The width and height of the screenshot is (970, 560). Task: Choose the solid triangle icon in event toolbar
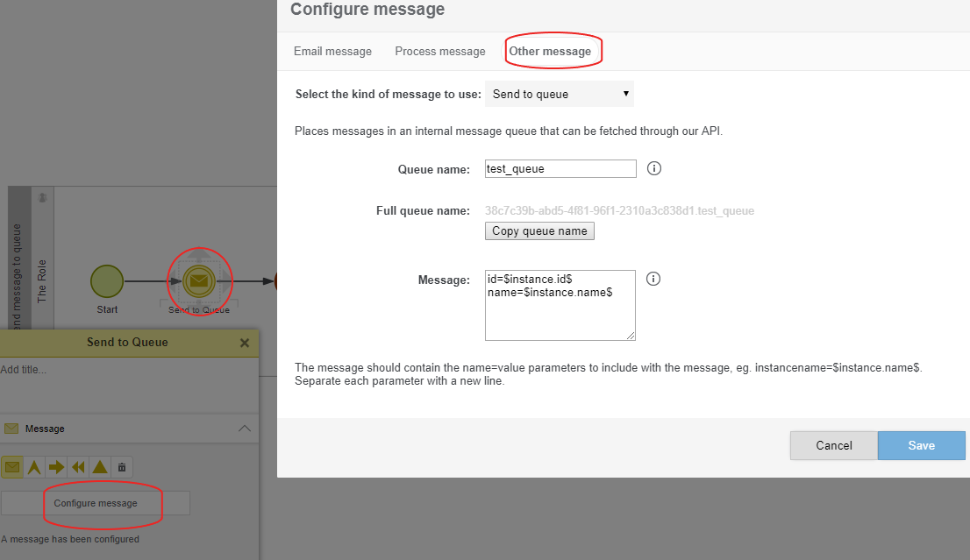tap(100, 467)
